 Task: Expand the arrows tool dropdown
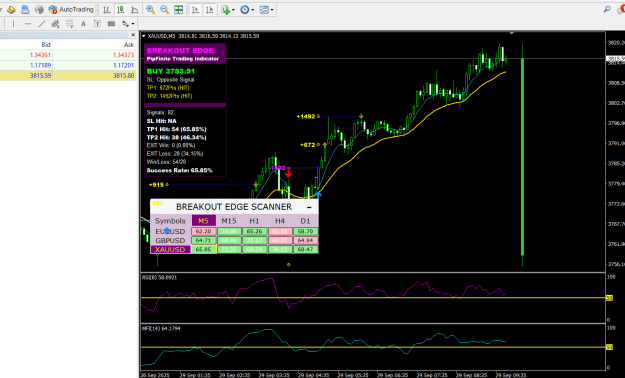(x=133, y=24)
